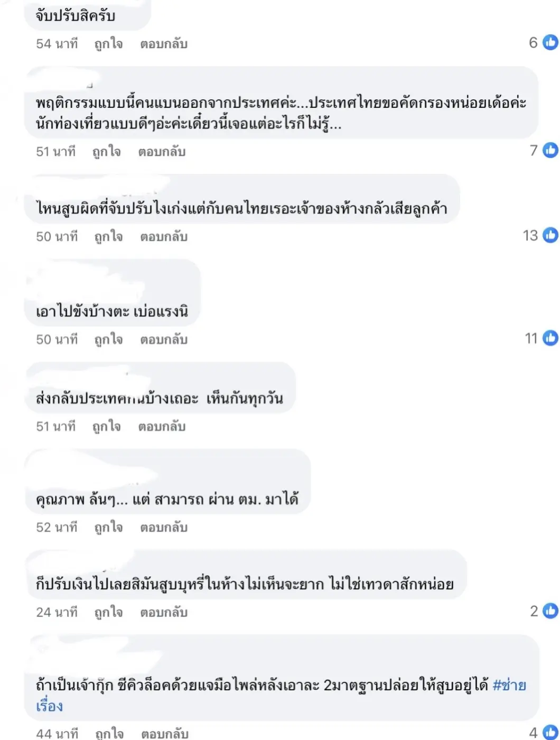Screen dimensions: 560x740
Task: Open the like reactions with 11 count
Action: click(x=542, y=338)
